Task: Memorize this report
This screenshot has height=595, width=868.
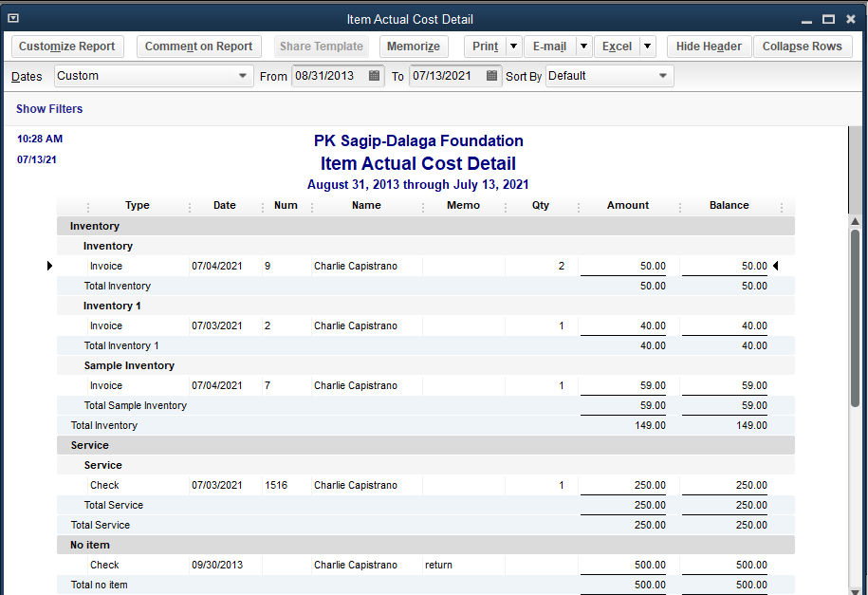Action: [414, 46]
